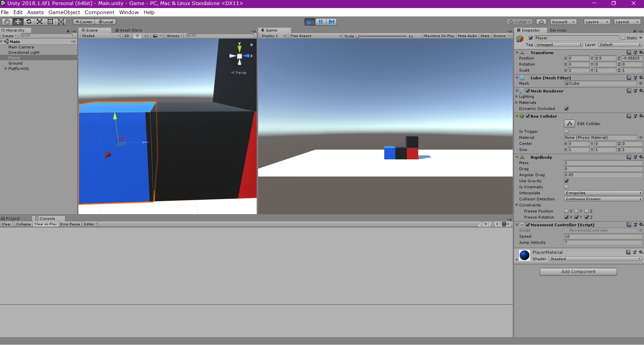The image size is (644, 345).
Task: Toggle the scene gizmo lock icon
Action: (251, 44)
